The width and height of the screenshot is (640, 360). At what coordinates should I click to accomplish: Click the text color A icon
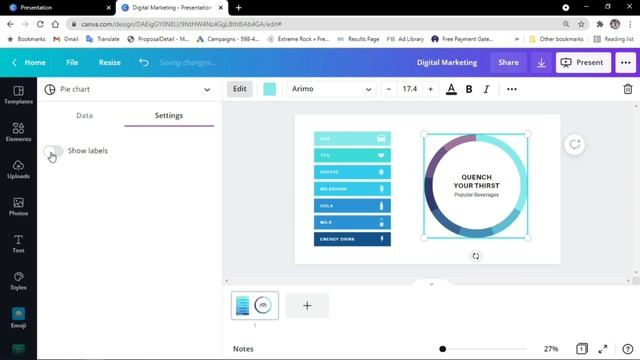(451, 89)
